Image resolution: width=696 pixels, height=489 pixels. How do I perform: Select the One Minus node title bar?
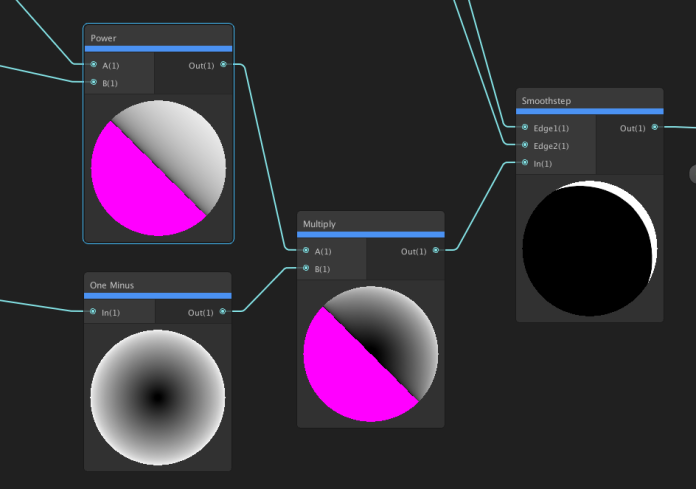[x=112, y=285]
